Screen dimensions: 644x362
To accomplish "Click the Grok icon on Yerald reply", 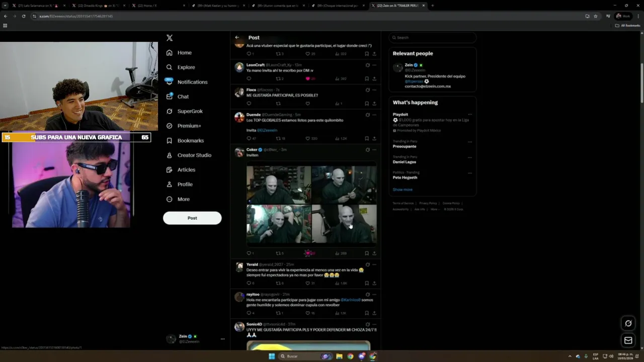I will (367, 264).
